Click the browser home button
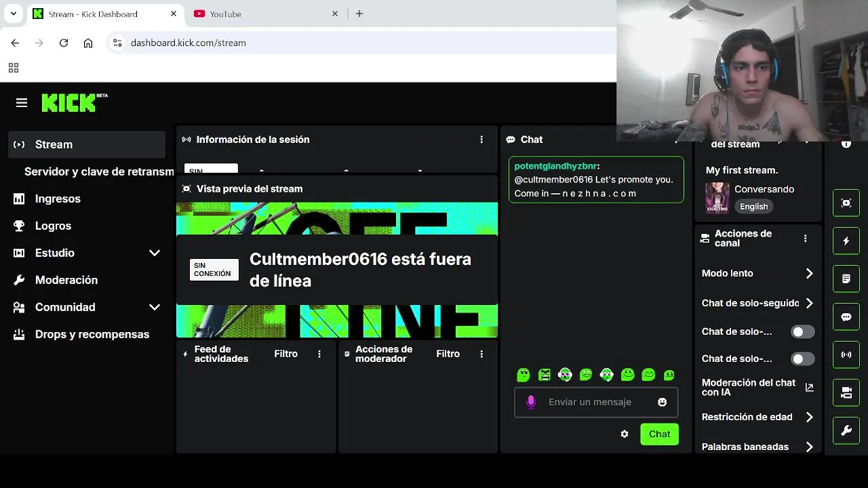This screenshot has height=488, width=868. 88,43
